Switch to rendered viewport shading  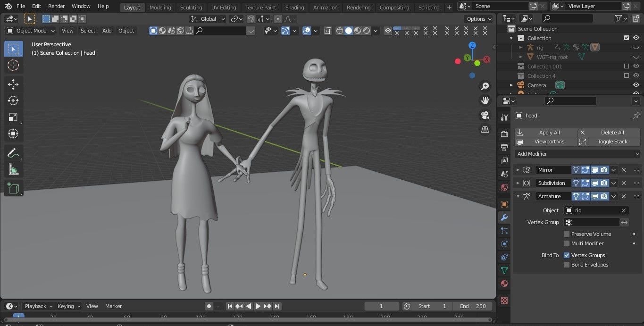coord(367,31)
